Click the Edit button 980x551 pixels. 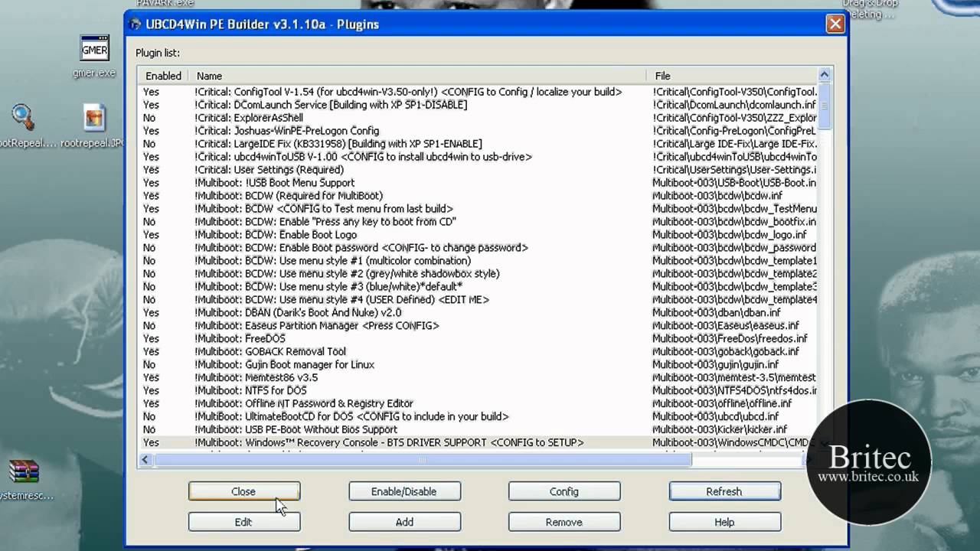point(243,522)
